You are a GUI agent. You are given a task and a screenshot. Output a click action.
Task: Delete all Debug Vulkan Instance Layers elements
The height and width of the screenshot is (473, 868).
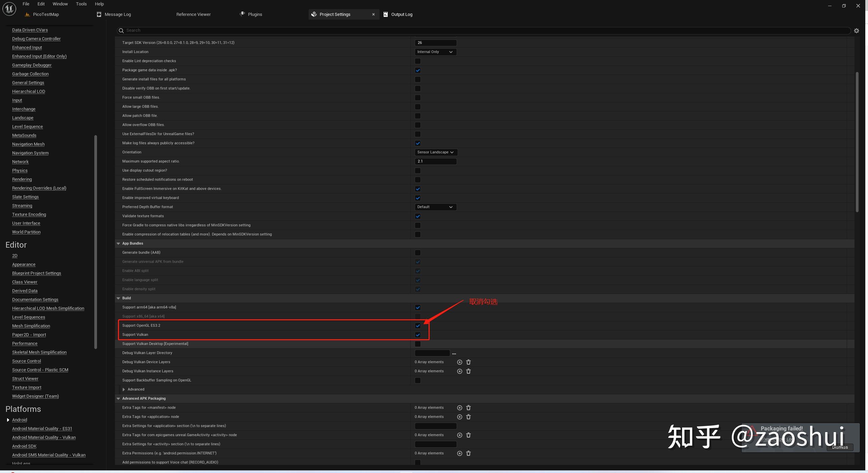coord(468,371)
